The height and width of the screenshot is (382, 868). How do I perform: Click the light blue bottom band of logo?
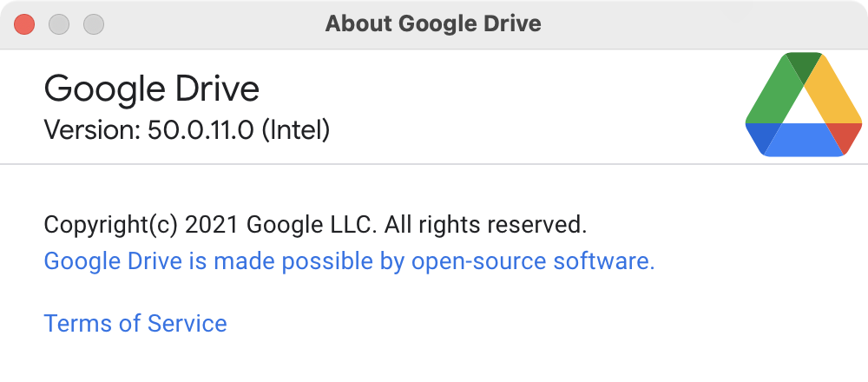pos(804,140)
